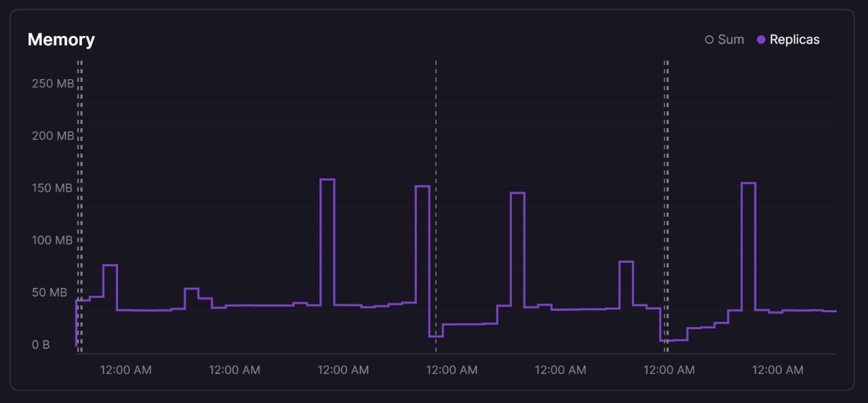Click the Memory chart title
868x403 pixels.
(61, 40)
